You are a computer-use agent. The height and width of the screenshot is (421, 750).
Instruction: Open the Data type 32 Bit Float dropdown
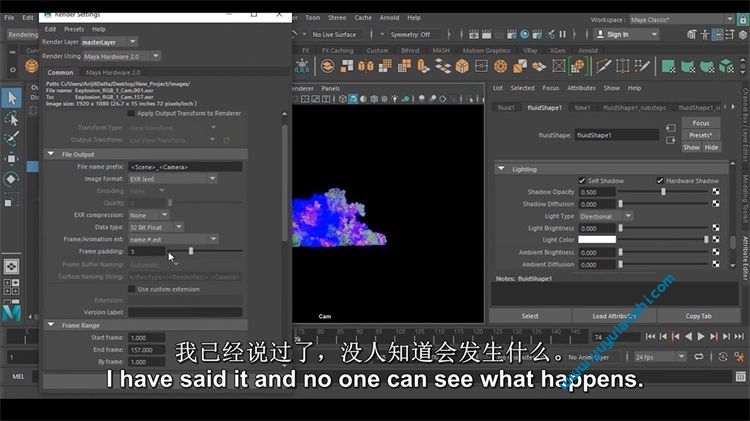155,227
